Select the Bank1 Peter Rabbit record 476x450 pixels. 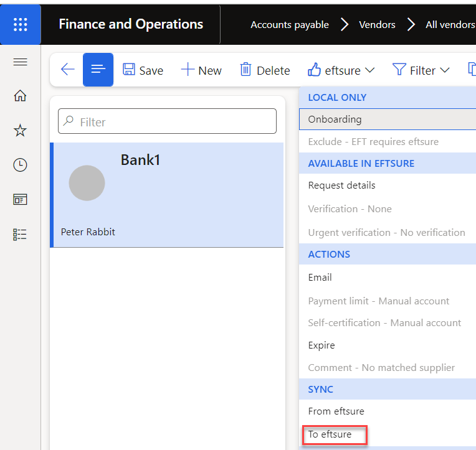(167, 195)
